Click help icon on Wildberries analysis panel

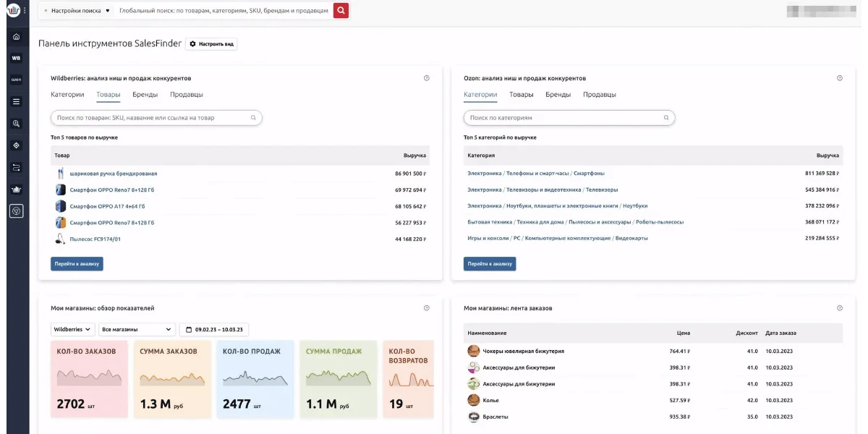426,78
